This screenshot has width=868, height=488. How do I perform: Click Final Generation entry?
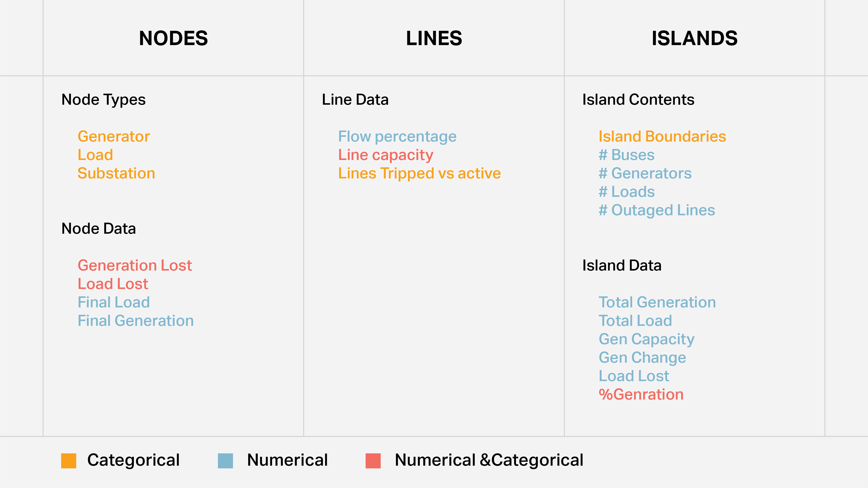(135, 321)
